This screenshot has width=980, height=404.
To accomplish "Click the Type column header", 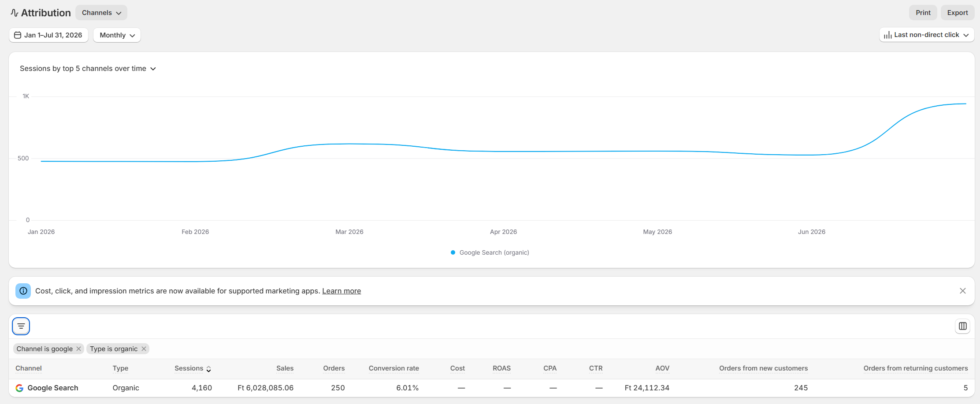I will coord(120,368).
